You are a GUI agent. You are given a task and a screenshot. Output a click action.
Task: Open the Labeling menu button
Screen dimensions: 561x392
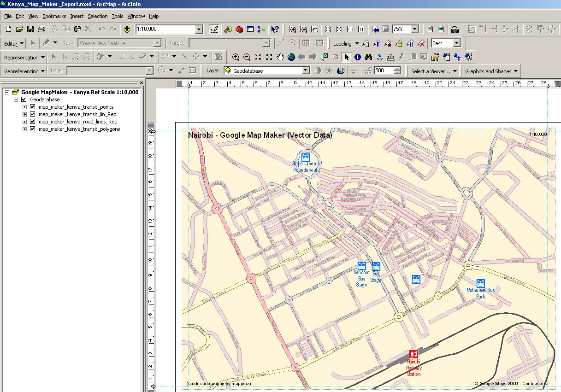click(345, 43)
